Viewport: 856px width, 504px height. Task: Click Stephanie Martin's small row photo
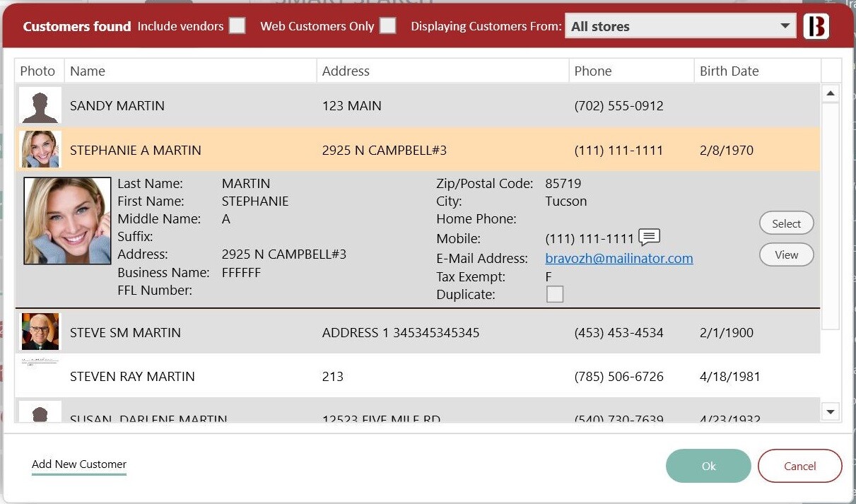tap(40, 149)
